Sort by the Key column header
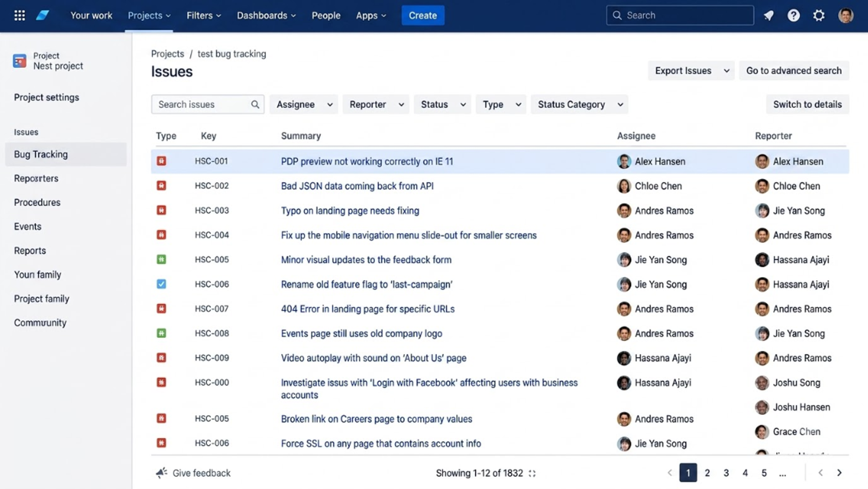 208,136
